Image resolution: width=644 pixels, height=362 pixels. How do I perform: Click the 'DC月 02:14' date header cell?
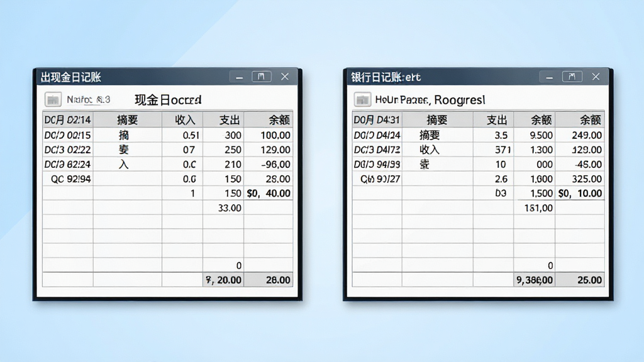click(x=68, y=120)
